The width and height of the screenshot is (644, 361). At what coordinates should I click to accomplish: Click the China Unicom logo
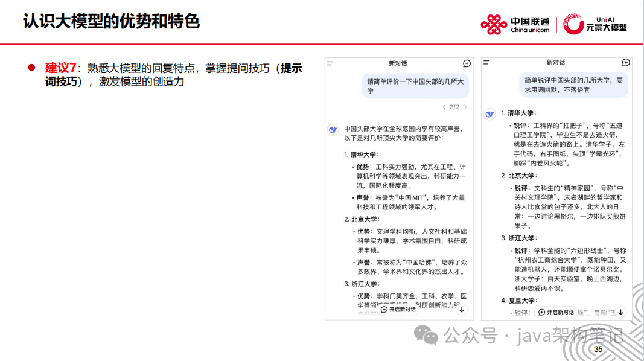tap(515, 25)
